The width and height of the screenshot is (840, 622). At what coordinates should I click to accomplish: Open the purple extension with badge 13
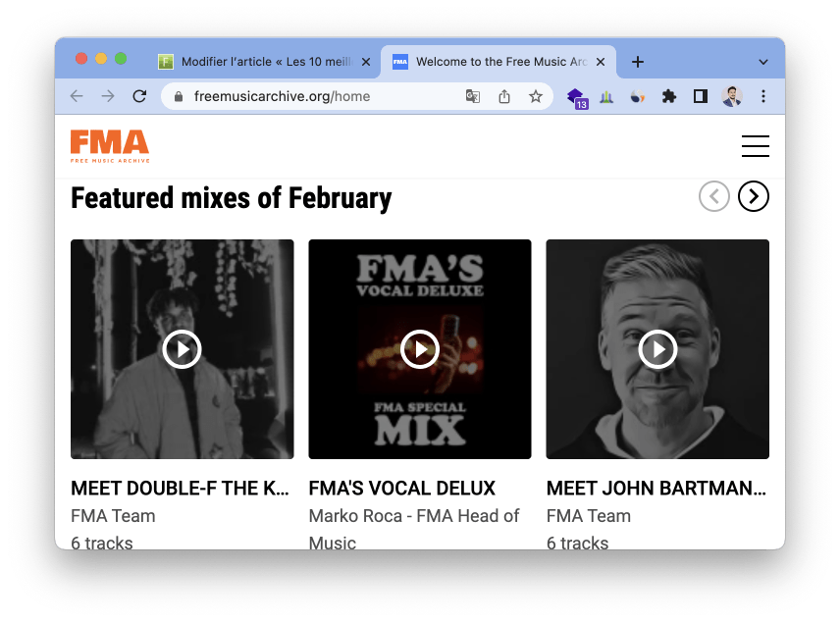[577, 98]
